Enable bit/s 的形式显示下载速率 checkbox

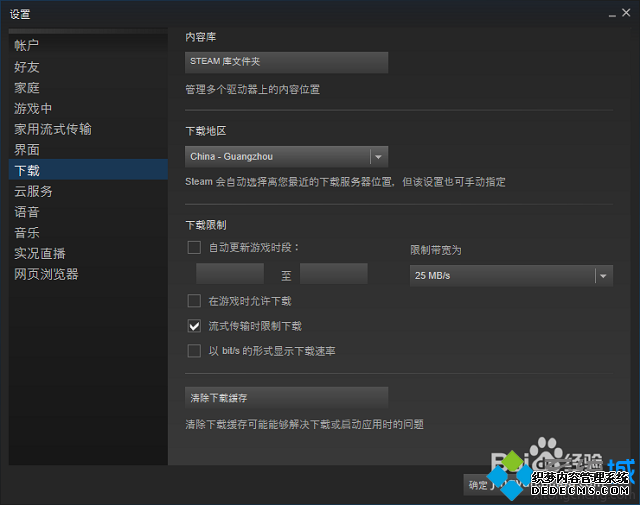[x=194, y=351]
